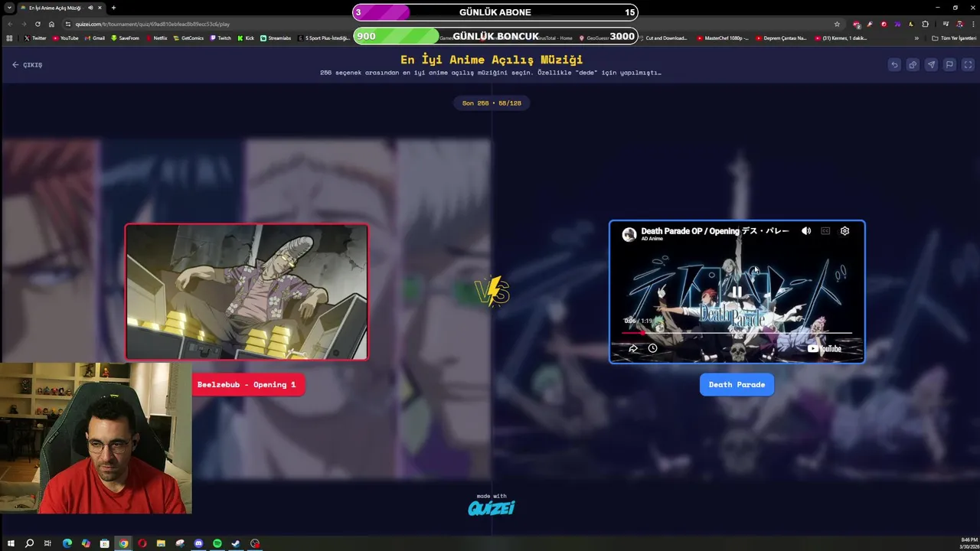This screenshot has height=551, width=980.
Task: Open video on YouTube logo
Action: [825, 349]
